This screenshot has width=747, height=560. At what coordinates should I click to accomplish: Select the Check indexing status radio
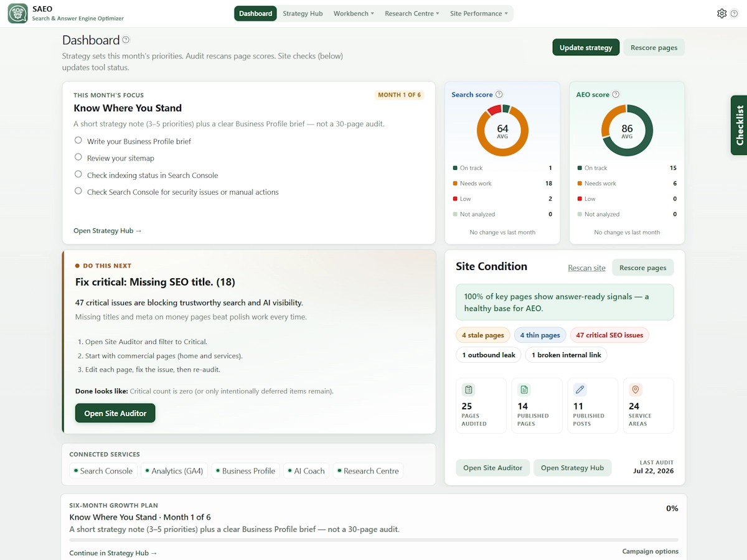[x=78, y=174]
